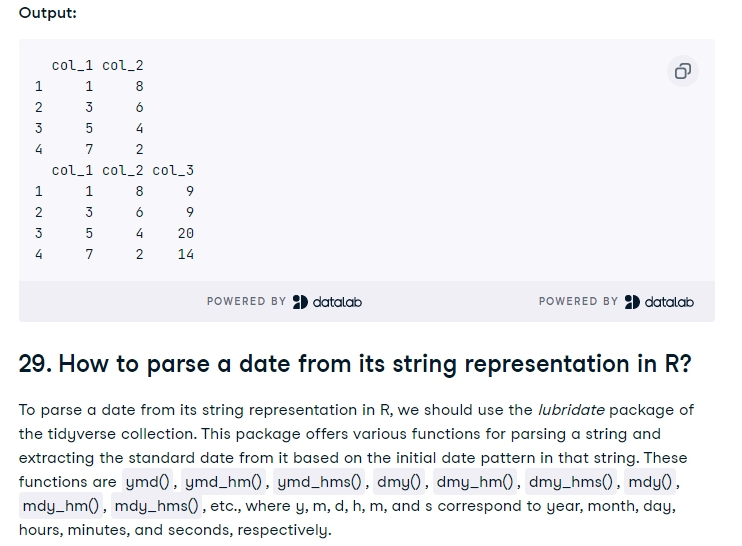Image resolution: width=742 pixels, height=546 pixels.
Task: Click the right datalab logo icon
Action: click(632, 302)
